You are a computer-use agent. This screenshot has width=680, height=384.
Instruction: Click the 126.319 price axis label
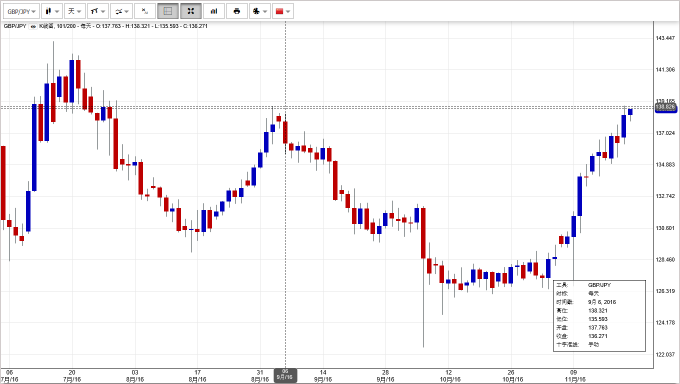[x=665, y=291]
